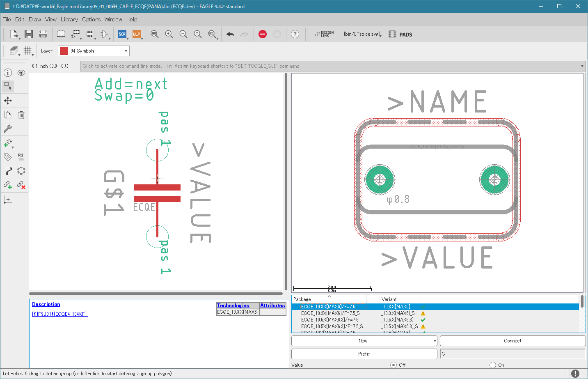Click the red layer color swatch
The height and width of the screenshot is (379, 588).
[64, 51]
